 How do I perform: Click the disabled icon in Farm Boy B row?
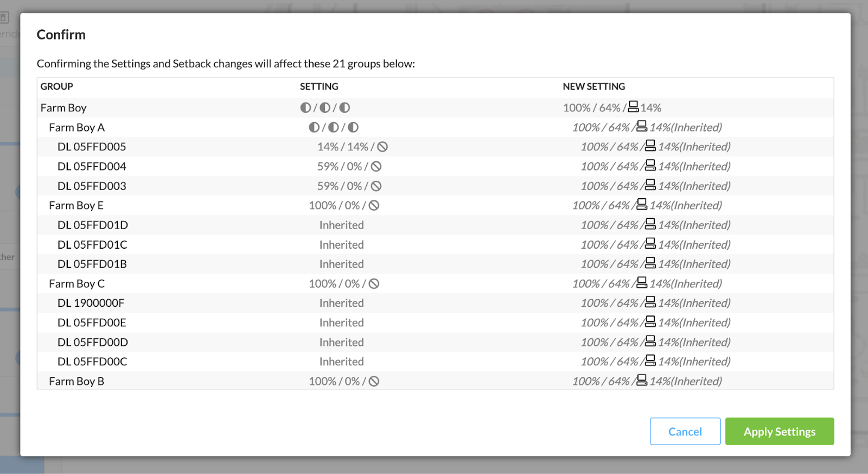coord(374,382)
